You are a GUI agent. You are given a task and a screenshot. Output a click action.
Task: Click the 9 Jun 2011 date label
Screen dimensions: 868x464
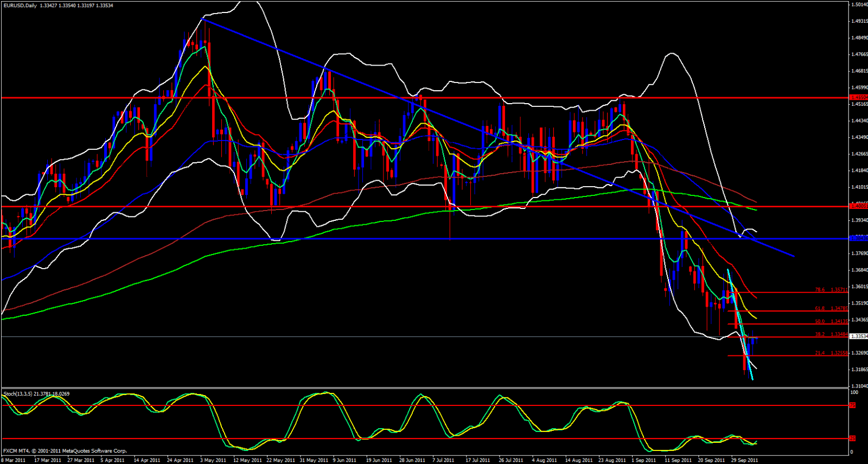(345, 460)
